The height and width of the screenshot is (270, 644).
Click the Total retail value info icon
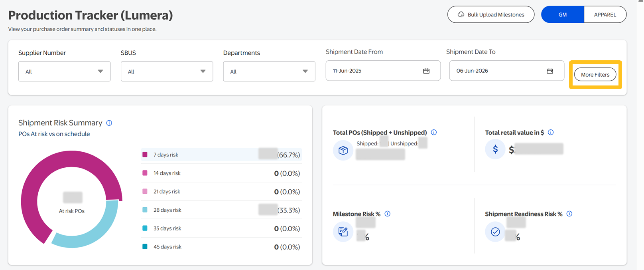click(x=551, y=132)
